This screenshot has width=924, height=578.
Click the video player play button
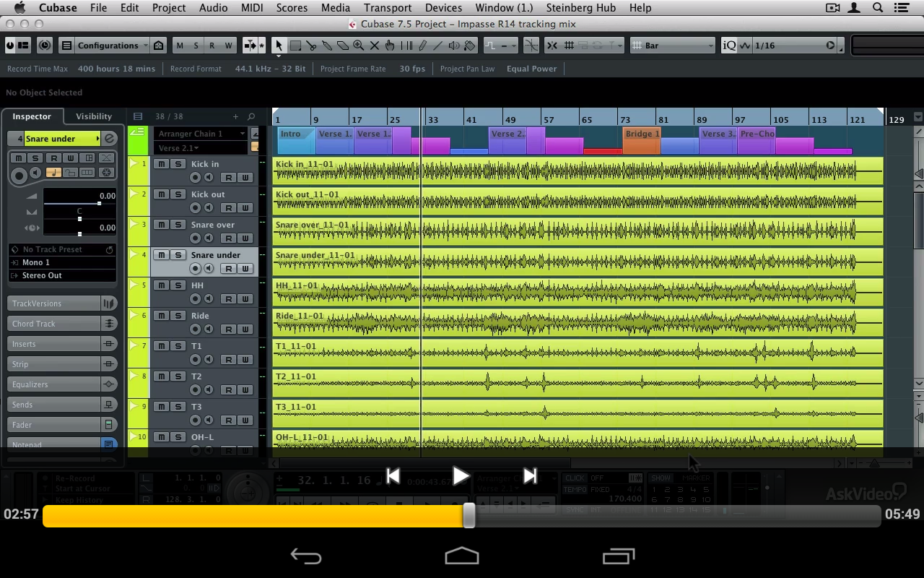click(461, 476)
